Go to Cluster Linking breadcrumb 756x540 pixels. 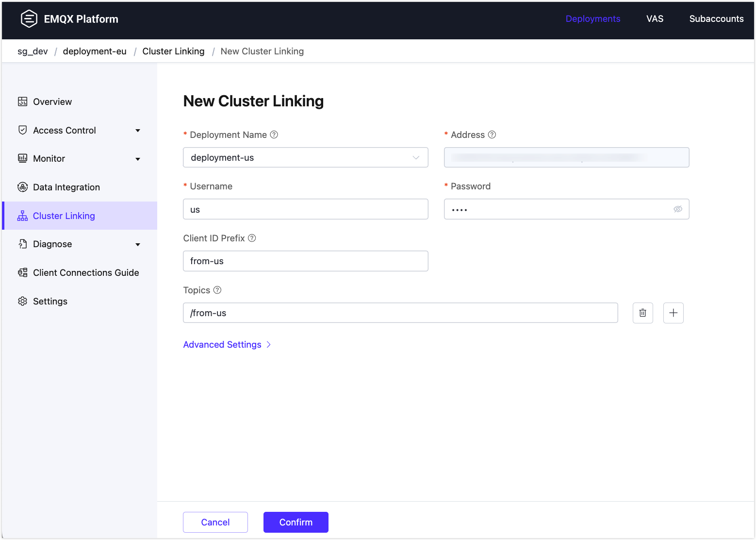[x=173, y=51]
